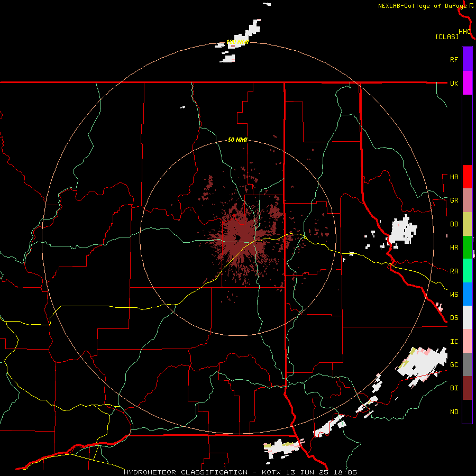The width and height of the screenshot is (476, 476).
Task: Click the [CLAS] legend header text
Action: click(x=447, y=37)
